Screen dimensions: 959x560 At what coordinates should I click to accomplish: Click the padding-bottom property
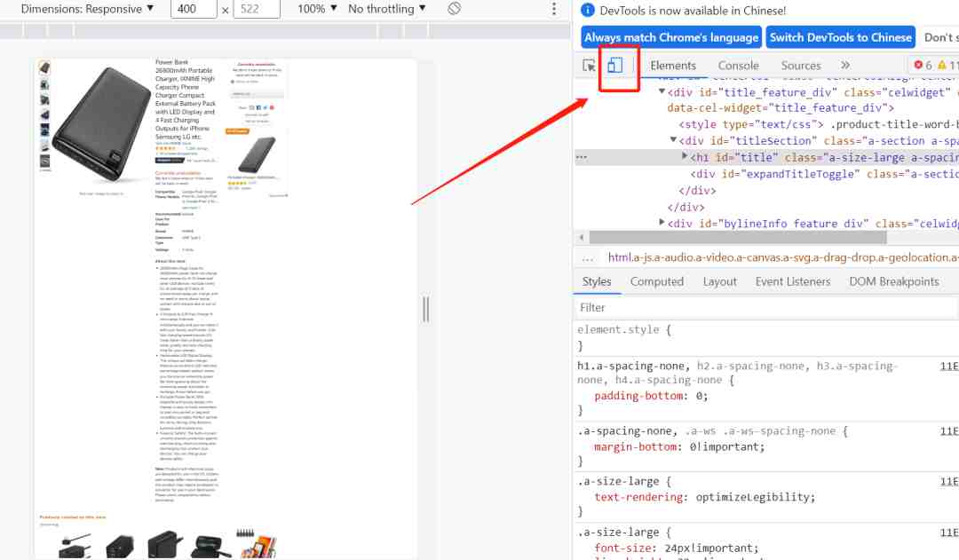click(x=638, y=396)
